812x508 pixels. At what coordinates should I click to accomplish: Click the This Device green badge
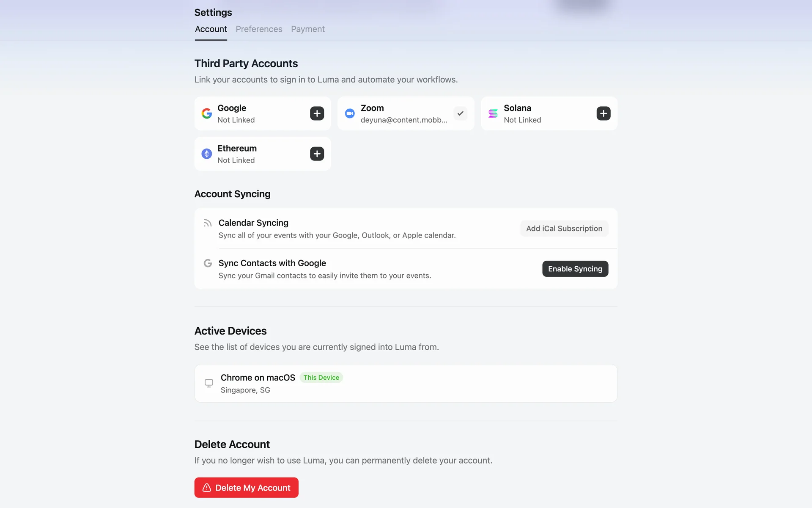click(x=321, y=378)
